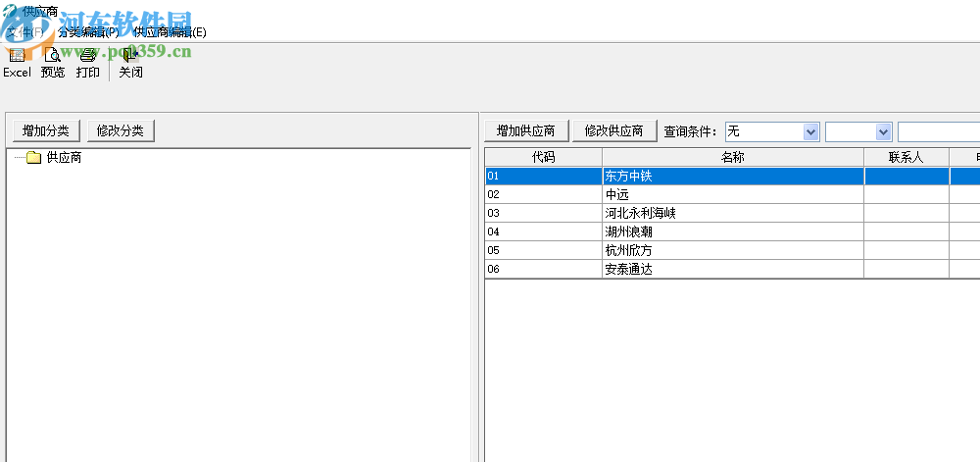Click the code cell 01

(543, 177)
